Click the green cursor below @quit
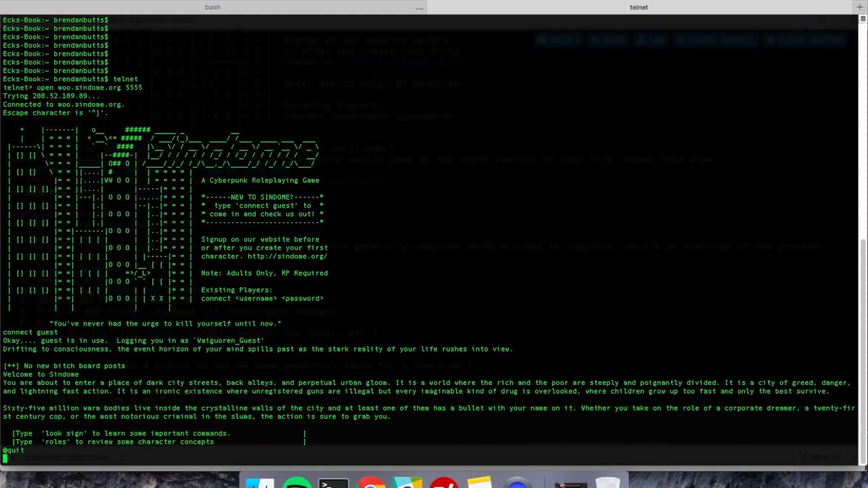 5,459
